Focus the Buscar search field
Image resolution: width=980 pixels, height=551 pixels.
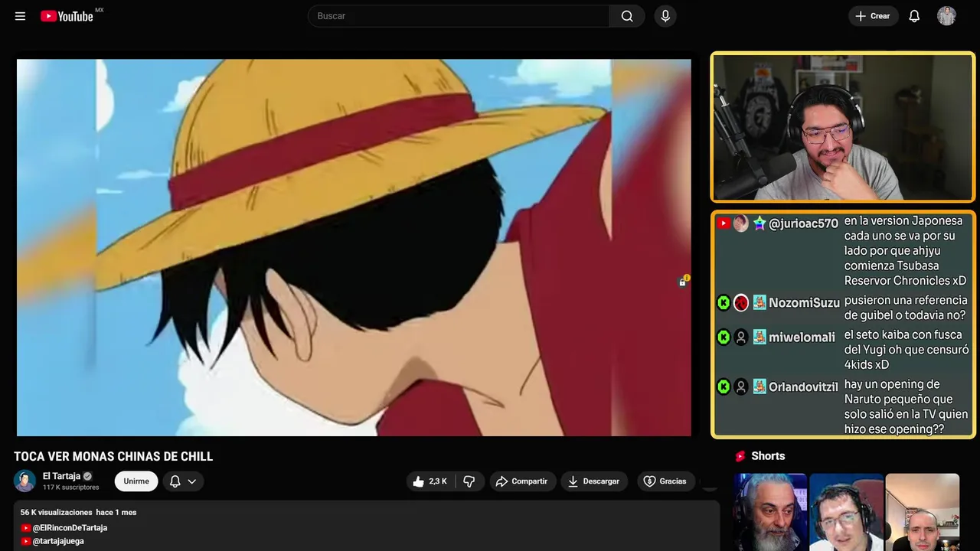[459, 16]
